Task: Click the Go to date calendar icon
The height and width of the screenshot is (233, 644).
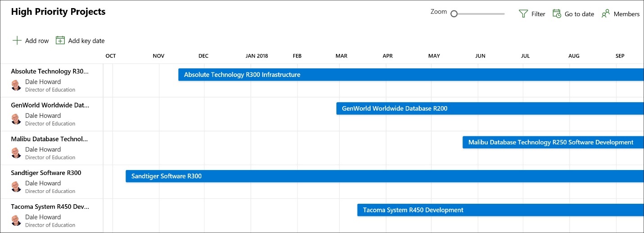Action: [557, 14]
